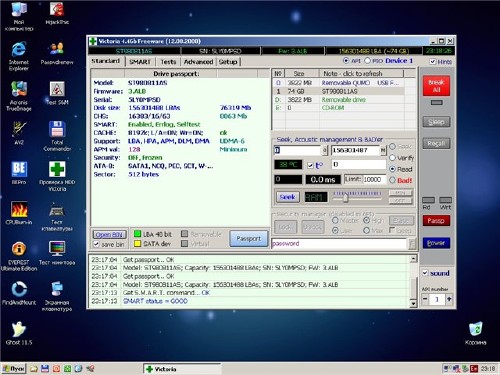500x375 pixels.
Task: Select the D: Removable drive row
Action: point(338,99)
